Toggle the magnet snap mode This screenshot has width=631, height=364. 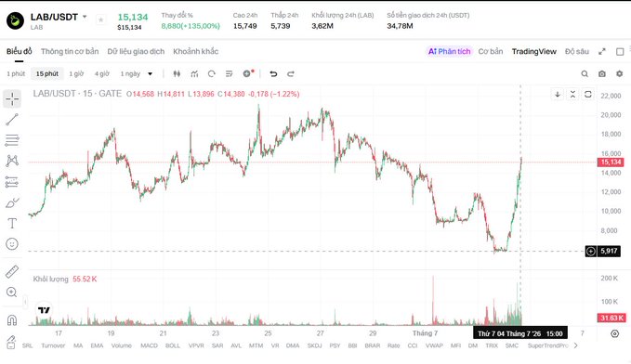click(x=12, y=320)
